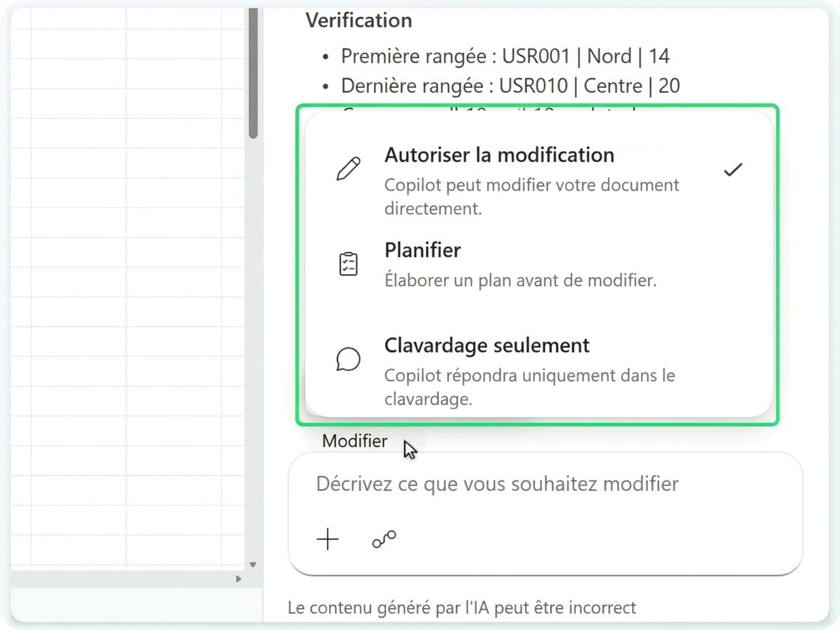Screen dimensions: 840x630
Task: Click the spreadsheet vertical scrollbar thumb
Action: 253,72
